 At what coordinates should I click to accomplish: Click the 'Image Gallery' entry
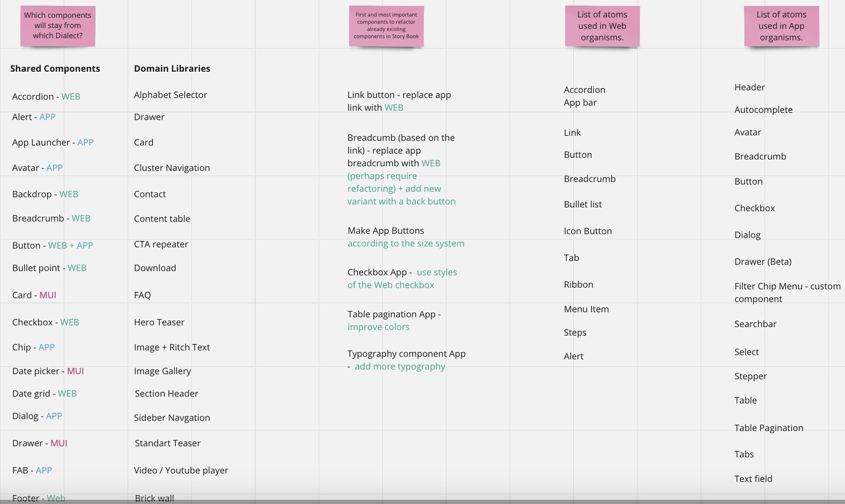coord(163,371)
